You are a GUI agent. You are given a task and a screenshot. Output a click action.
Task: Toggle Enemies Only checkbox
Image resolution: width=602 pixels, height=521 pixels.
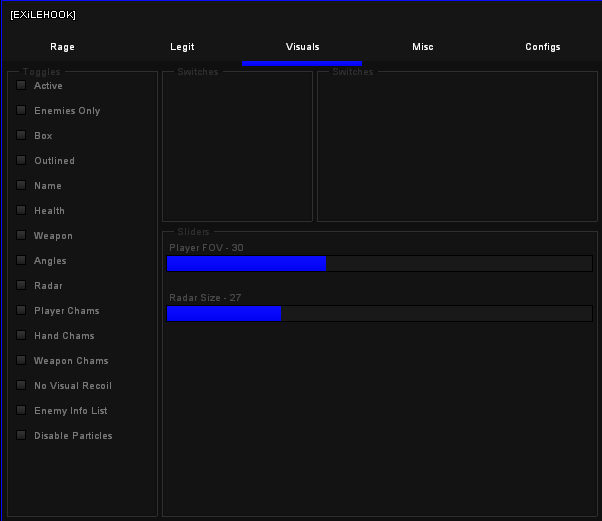21,110
